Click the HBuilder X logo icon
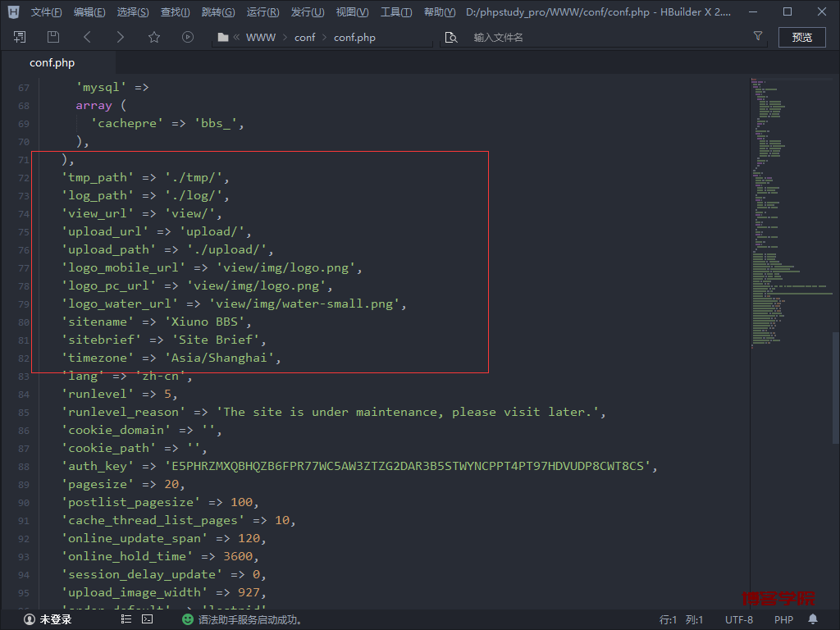 [x=13, y=11]
